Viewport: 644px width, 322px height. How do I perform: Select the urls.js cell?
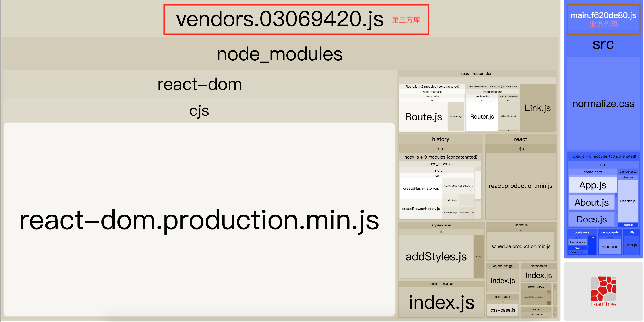(x=479, y=257)
